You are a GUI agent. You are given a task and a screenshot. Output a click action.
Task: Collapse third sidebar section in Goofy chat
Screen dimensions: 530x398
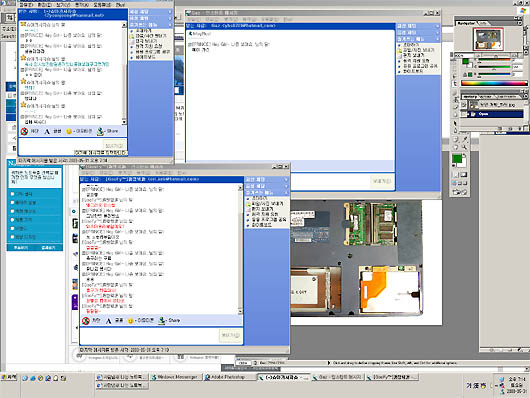click(x=286, y=193)
